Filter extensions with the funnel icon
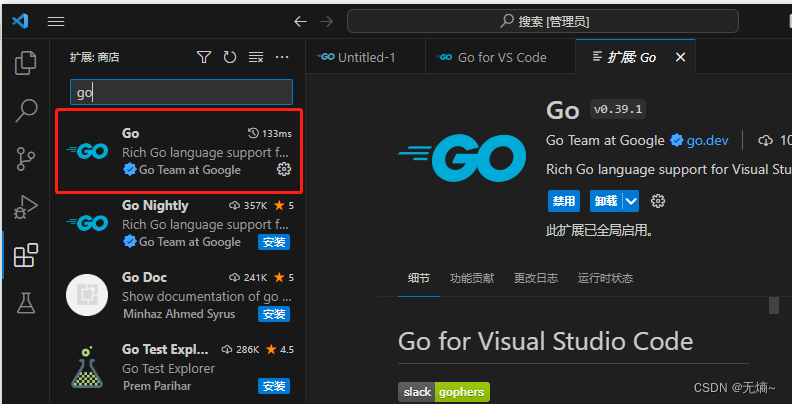The width and height of the screenshot is (792, 404). pos(204,57)
